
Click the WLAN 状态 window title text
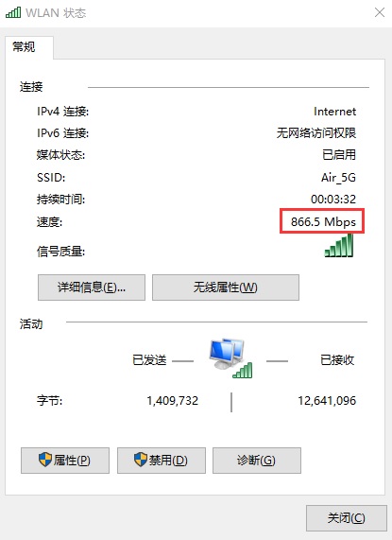pyautogui.click(x=56, y=13)
